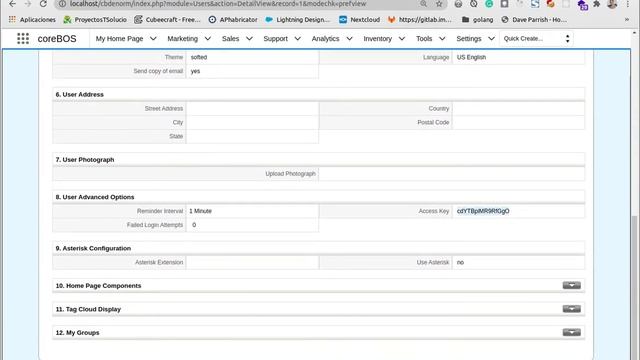
Task: Click the Access Key value cdYTBplMR9RfGgO
Action: click(483, 211)
